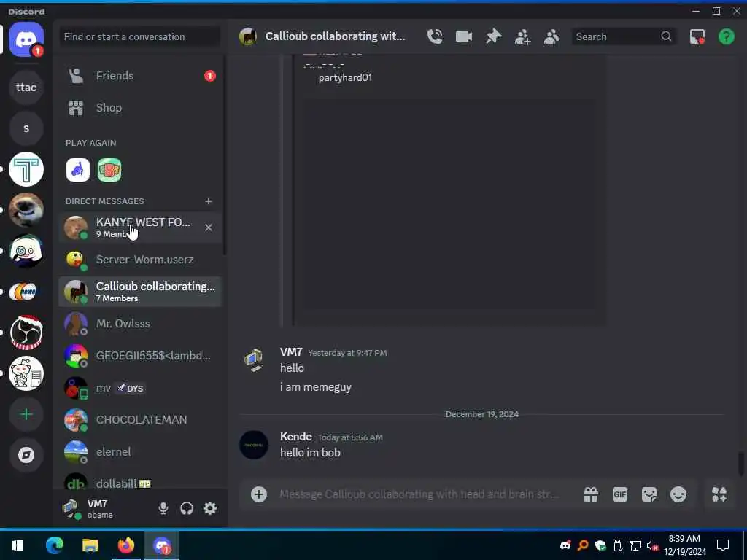Open the server labeled s
This screenshot has width=747, height=560.
coord(26,128)
